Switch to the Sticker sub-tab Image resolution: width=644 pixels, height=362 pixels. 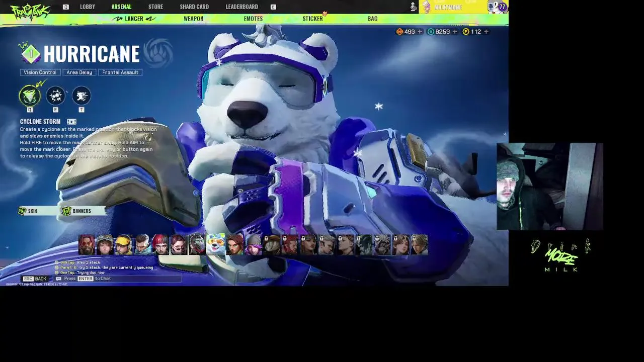[312, 19]
